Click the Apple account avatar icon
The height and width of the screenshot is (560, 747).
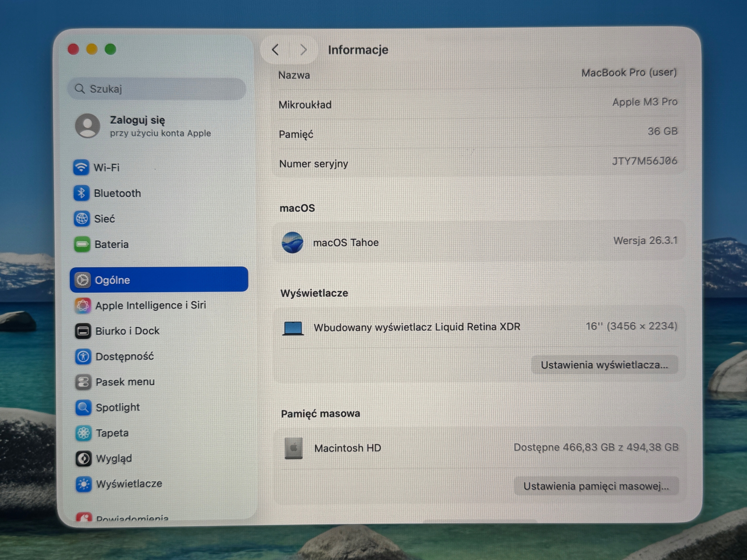point(88,126)
